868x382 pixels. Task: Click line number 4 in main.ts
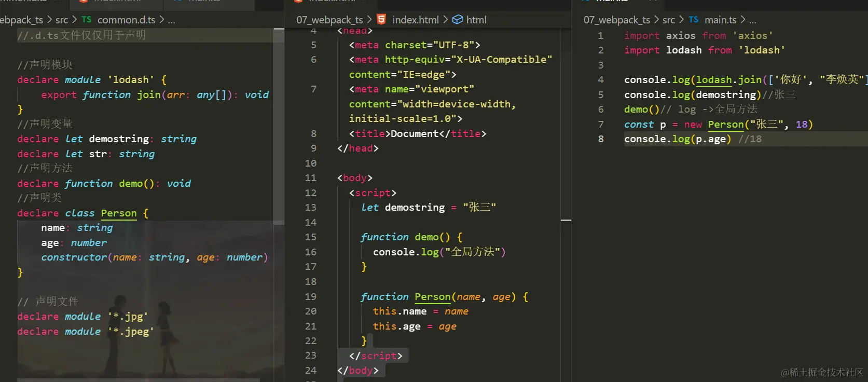(601, 79)
